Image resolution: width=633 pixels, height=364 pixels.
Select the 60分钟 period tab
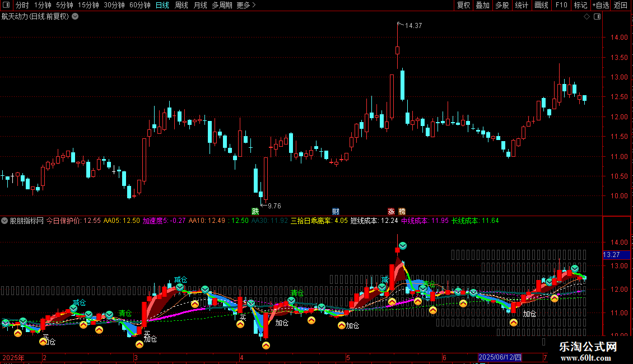pos(140,5)
